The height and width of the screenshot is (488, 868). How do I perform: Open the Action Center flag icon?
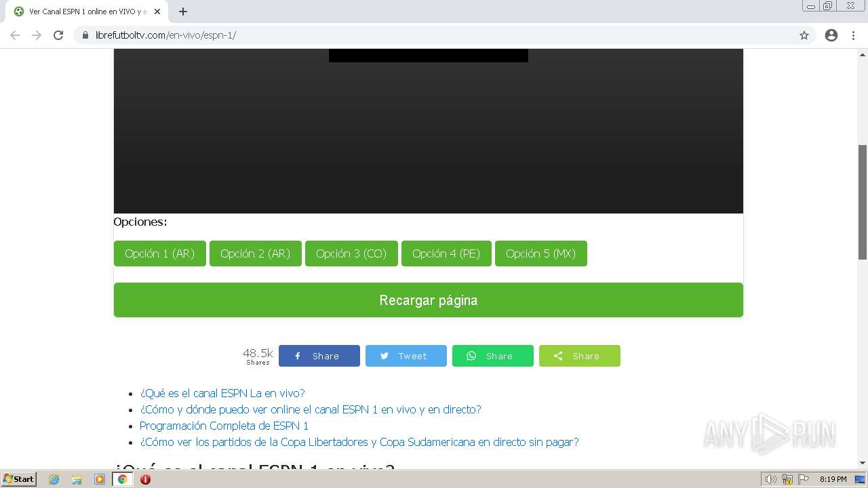point(803,479)
